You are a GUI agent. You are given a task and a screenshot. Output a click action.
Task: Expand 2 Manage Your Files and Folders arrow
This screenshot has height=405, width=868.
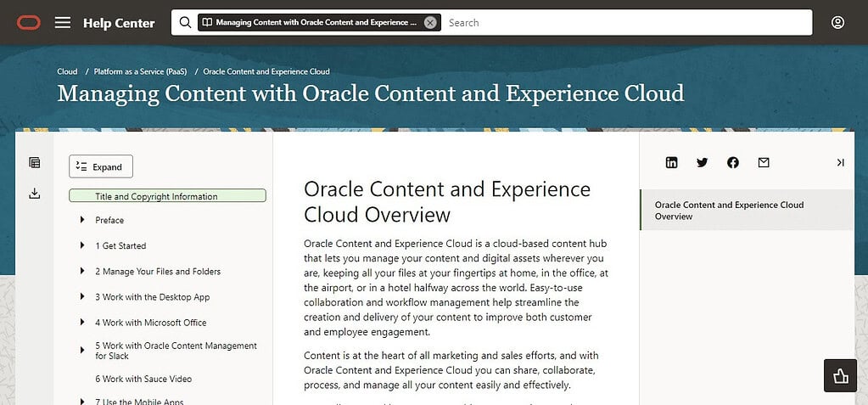(x=82, y=271)
